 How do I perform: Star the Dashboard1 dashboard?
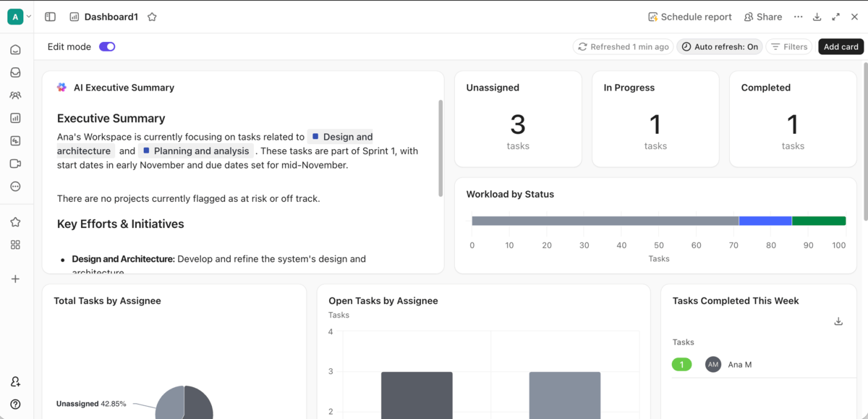click(152, 16)
